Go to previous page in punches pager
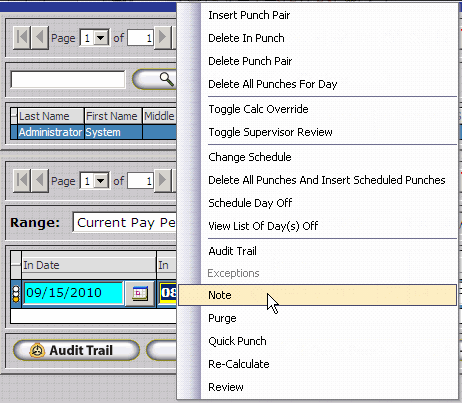The height and width of the screenshot is (403, 462). 40,181
